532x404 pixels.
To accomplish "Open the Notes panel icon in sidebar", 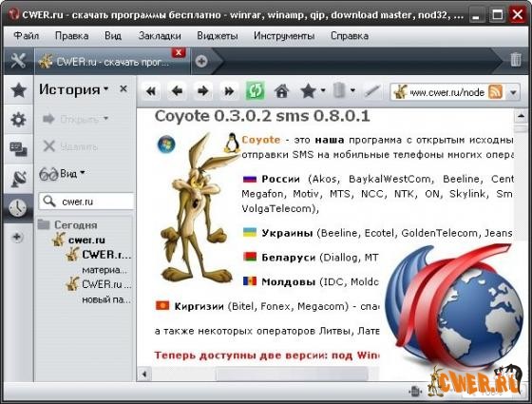I will pos(18,149).
